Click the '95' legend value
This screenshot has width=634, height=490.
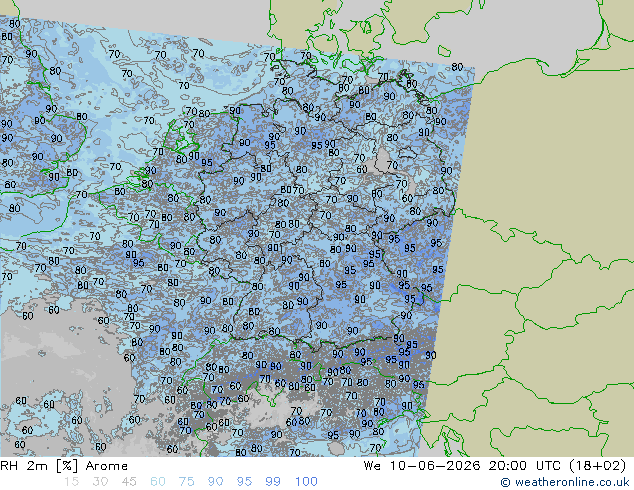coord(244,482)
